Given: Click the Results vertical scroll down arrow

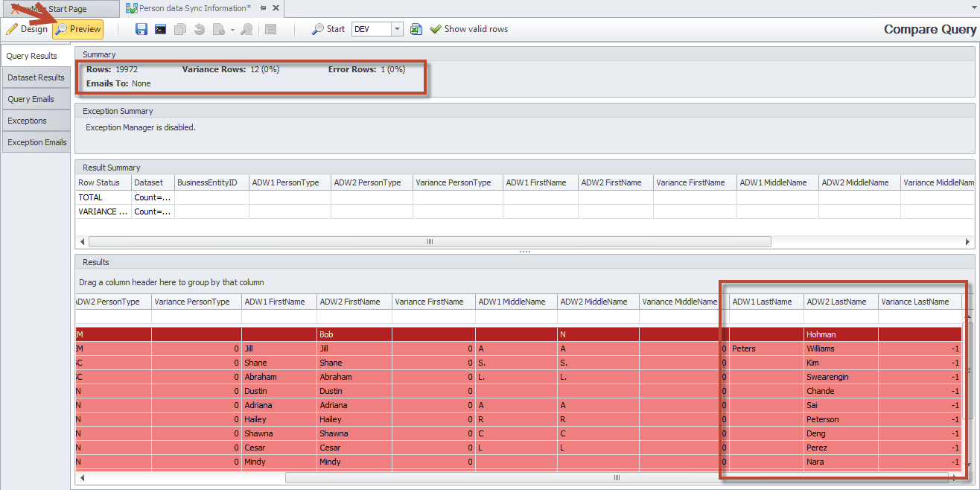Looking at the screenshot, I should tap(968, 465).
